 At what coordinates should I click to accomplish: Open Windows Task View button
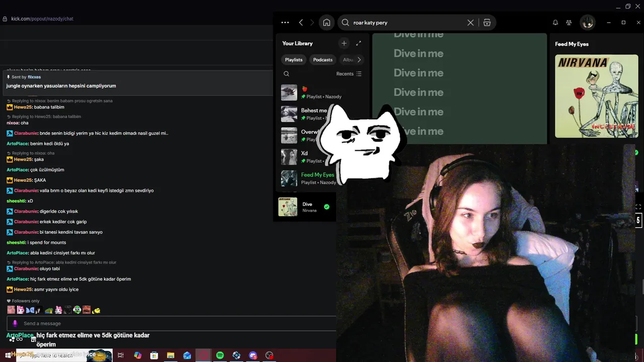click(x=121, y=355)
